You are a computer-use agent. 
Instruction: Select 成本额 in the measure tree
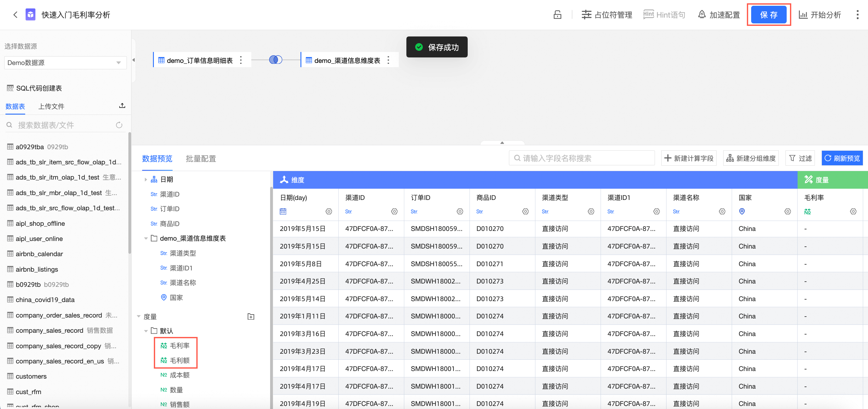click(175, 375)
